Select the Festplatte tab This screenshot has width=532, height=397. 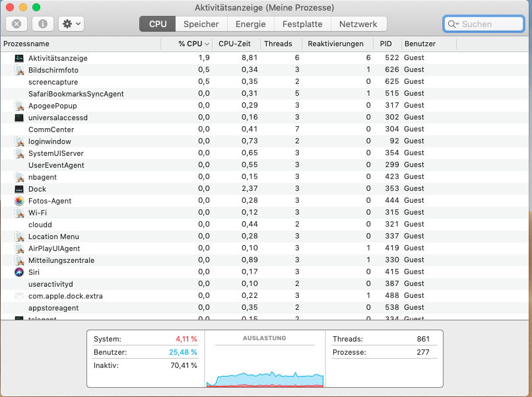coord(302,24)
